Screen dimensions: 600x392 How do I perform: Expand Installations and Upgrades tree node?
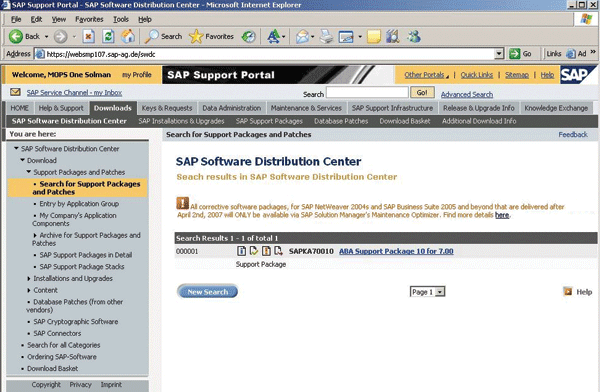29,279
